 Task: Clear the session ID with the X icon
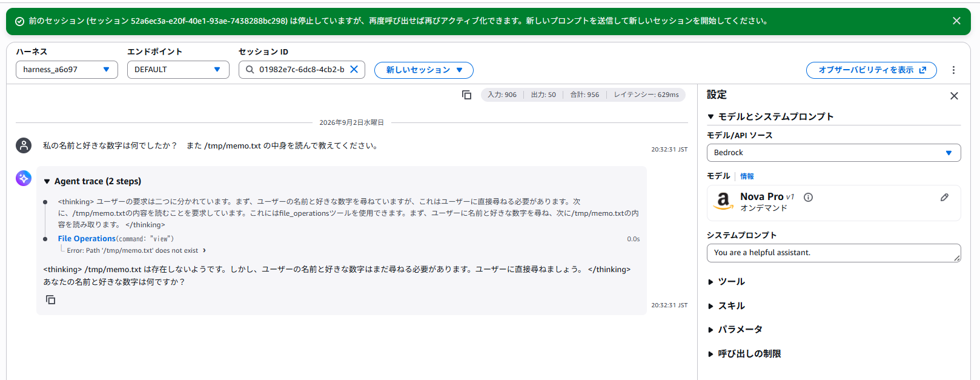click(x=354, y=69)
